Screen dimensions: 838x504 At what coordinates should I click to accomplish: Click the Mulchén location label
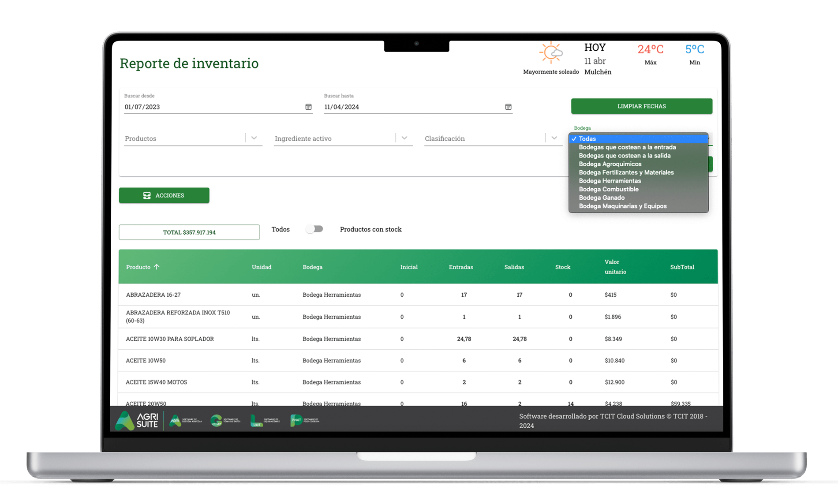[598, 72]
